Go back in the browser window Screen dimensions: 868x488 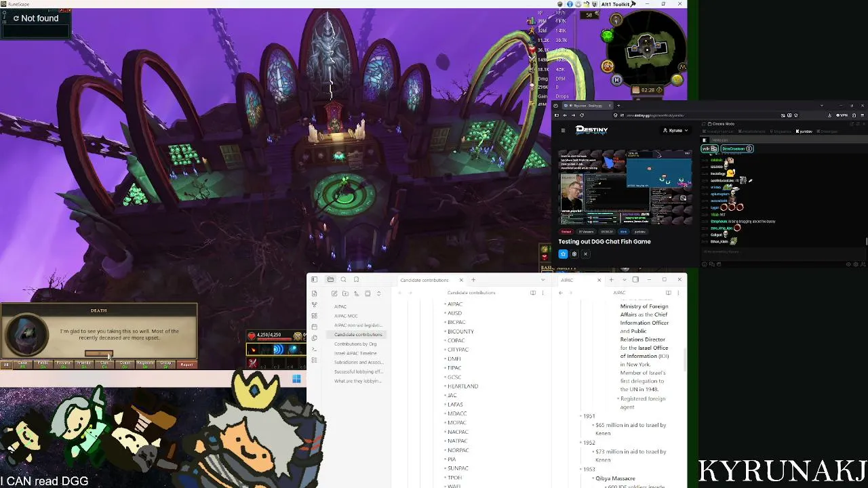point(565,115)
